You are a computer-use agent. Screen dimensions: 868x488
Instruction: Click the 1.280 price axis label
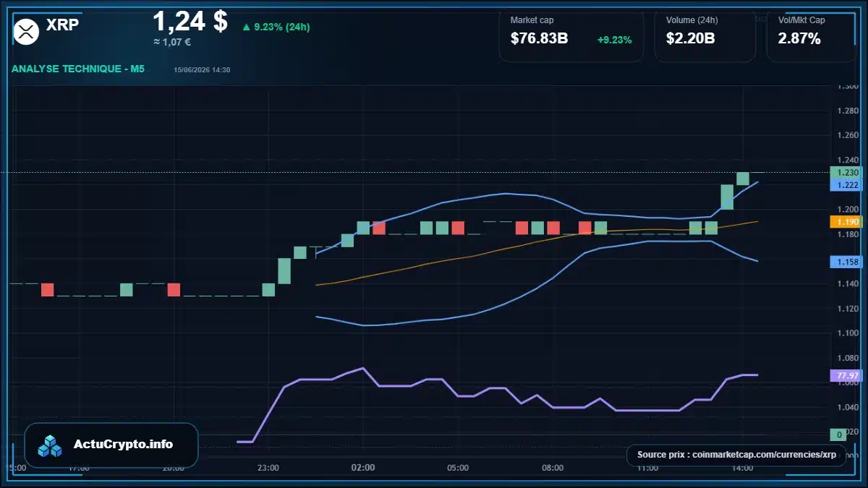coord(847,111)
